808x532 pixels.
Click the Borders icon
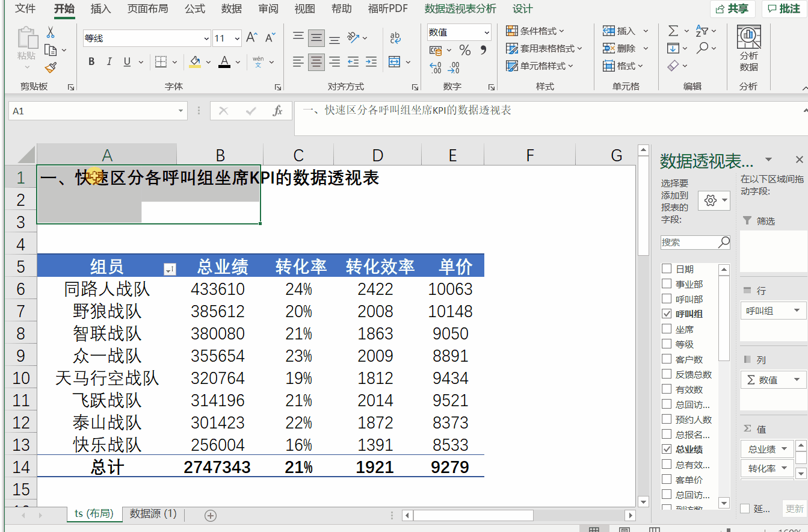[x=161, y=61]
